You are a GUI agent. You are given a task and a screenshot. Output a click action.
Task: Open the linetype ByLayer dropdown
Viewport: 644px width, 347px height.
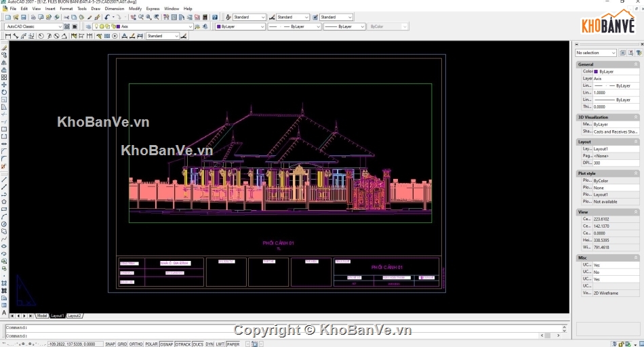294,26
